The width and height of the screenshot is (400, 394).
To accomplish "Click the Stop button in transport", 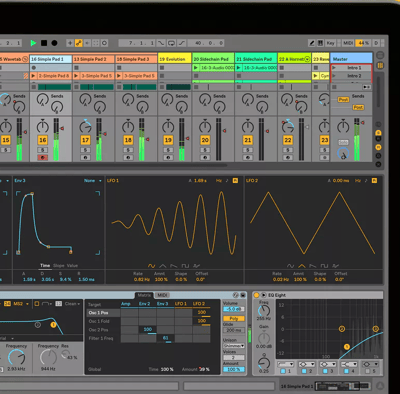I will (44, 43).
